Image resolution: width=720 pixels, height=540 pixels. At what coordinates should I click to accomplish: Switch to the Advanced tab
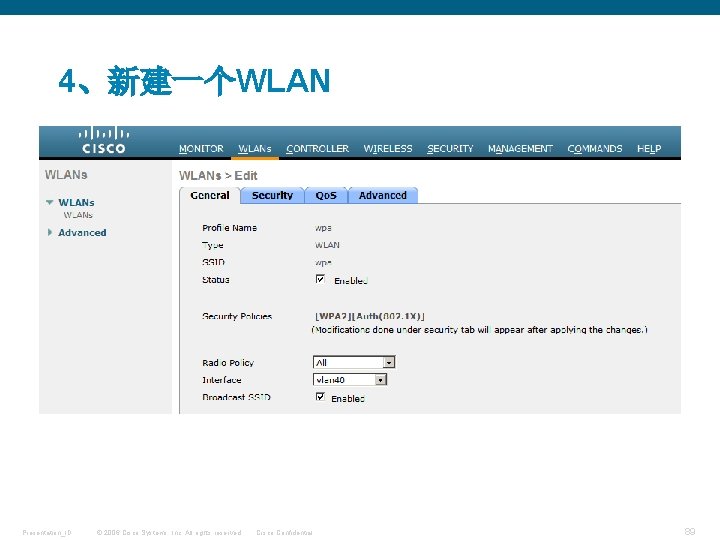[383, 196]
